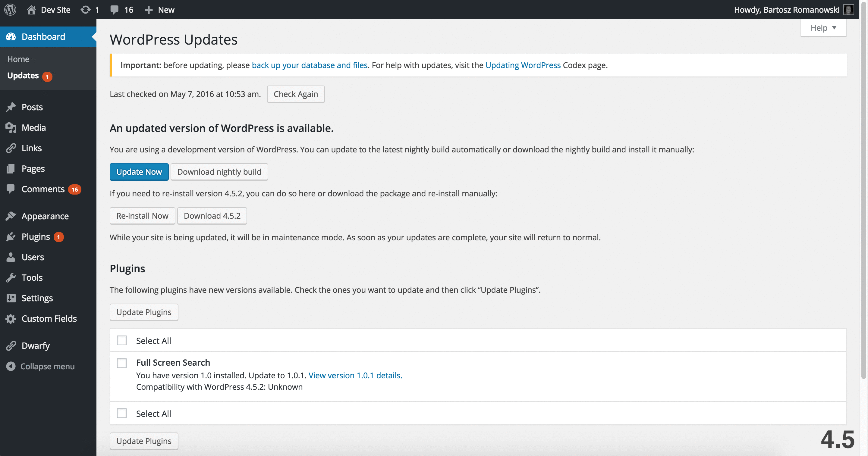Click the orange Updates count badge
Viewport: 868px width, 456px height.
(47, 77)
